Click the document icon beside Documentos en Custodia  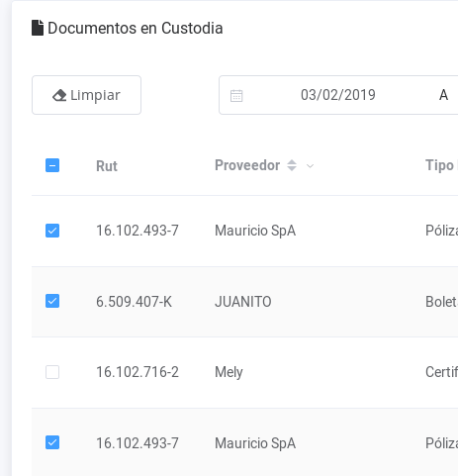click(38, 28)
